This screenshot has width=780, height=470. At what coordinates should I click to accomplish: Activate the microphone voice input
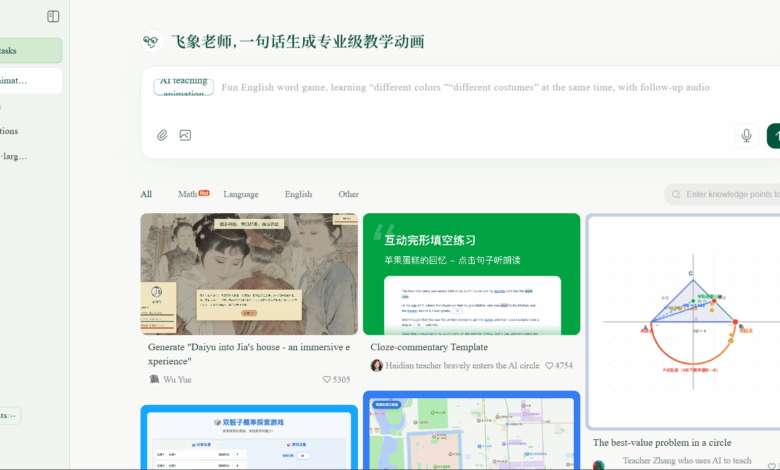(746, 135)
